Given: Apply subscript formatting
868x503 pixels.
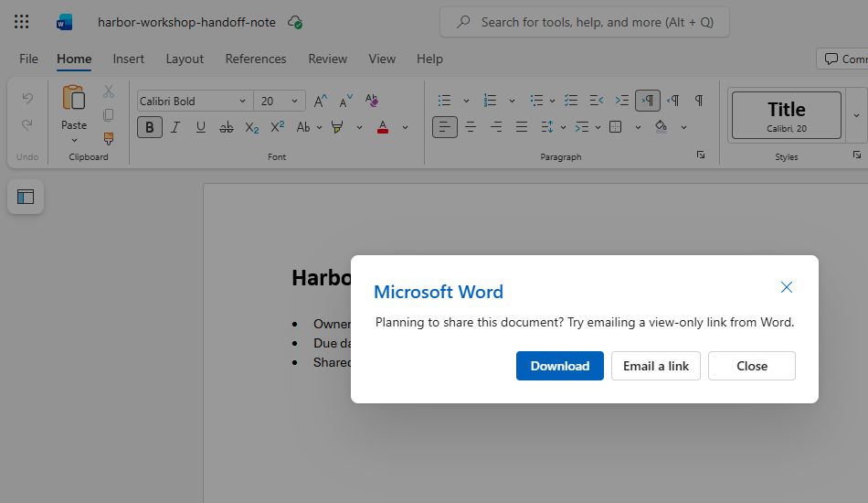Looking at the screenshot, I should [x=252, y=127].
